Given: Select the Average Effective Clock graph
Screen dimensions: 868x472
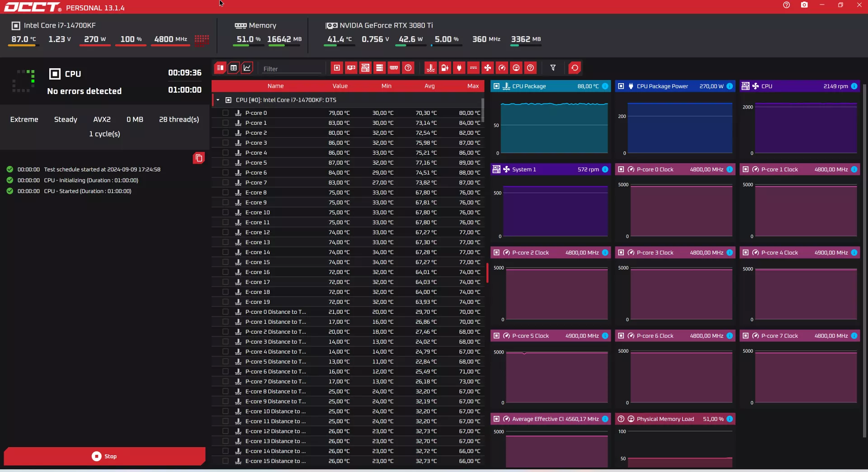Looking at the screenshot, I should [551, 441].
